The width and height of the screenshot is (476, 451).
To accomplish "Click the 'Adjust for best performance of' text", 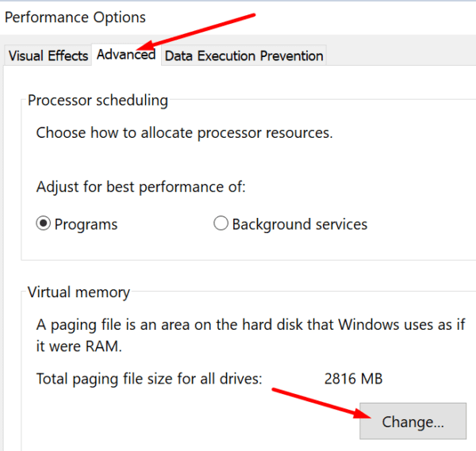I will [140, 188].
